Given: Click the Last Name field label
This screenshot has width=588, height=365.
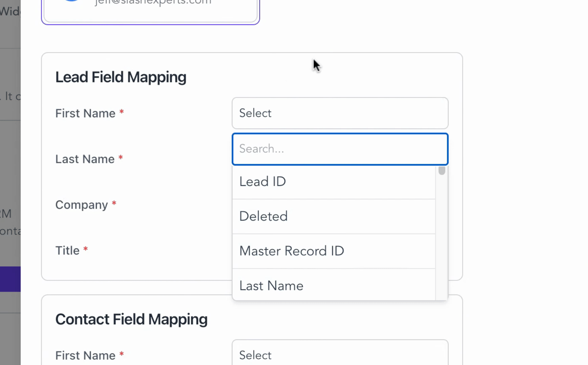Looking at the screenshot, I should coord(85,159).
